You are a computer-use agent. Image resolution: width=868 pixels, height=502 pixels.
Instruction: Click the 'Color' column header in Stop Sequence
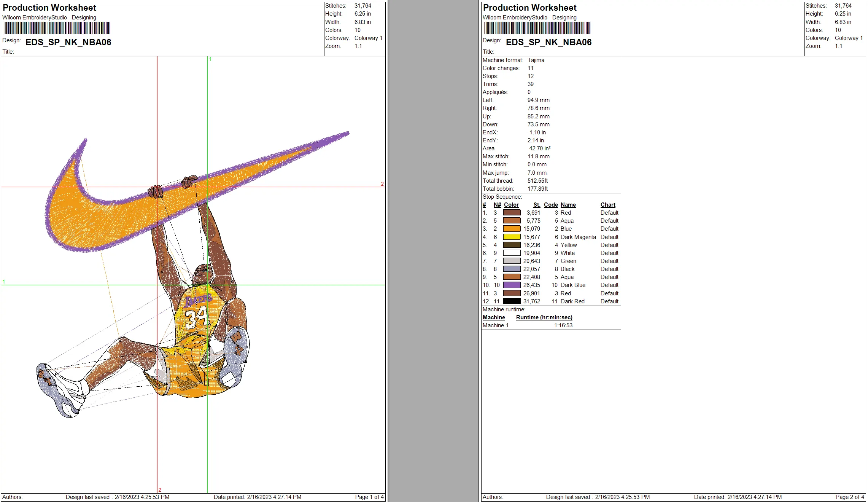(511, 205)
